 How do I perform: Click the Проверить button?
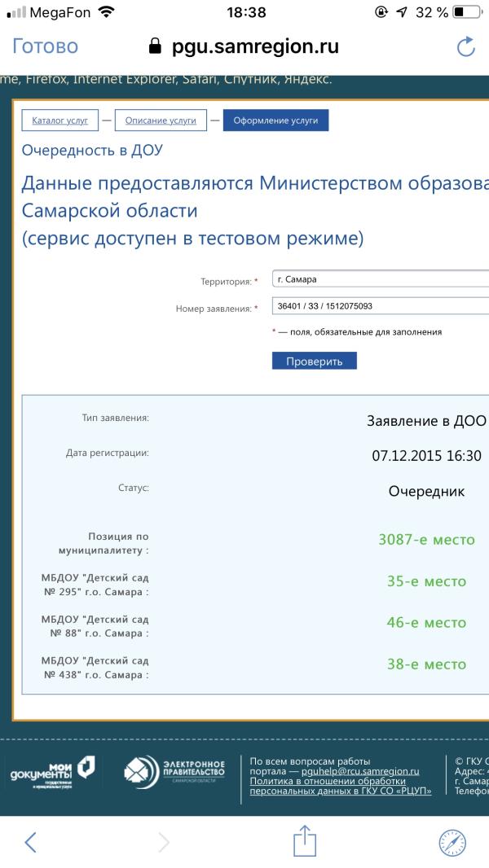pos(314,361)
